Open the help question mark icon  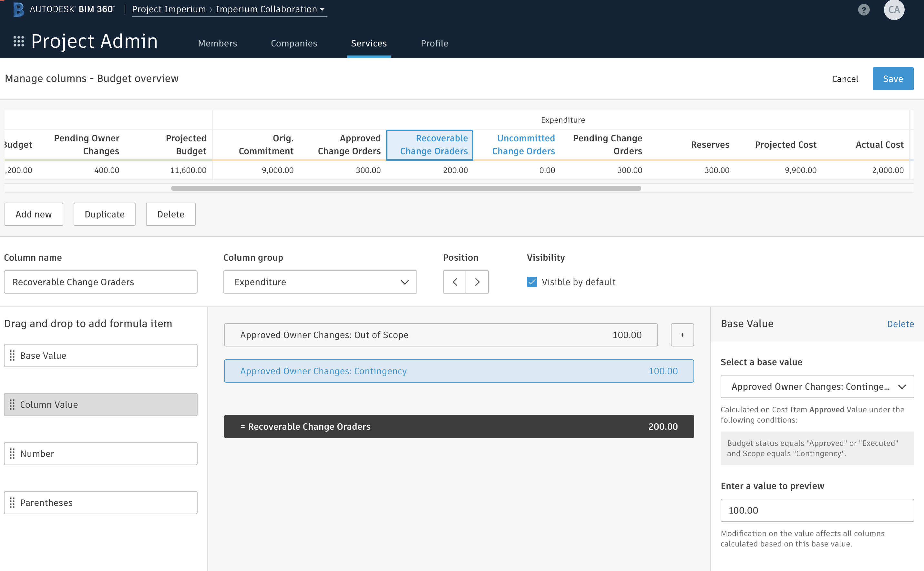coord(864,9)
